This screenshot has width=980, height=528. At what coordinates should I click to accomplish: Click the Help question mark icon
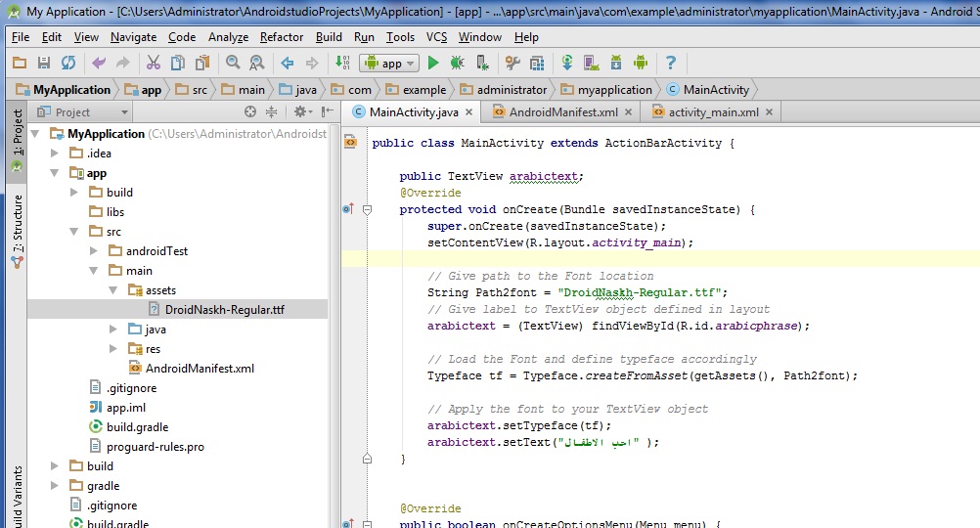coord(670,63)
